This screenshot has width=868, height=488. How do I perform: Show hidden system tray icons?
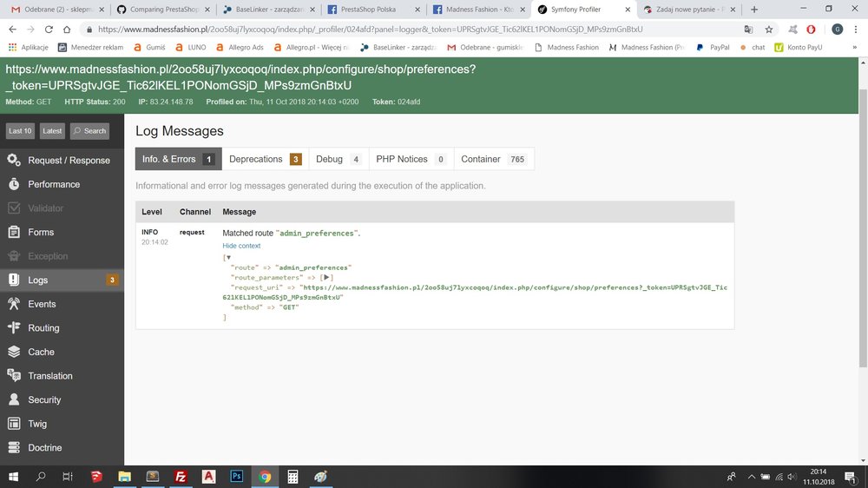point(751,477)
